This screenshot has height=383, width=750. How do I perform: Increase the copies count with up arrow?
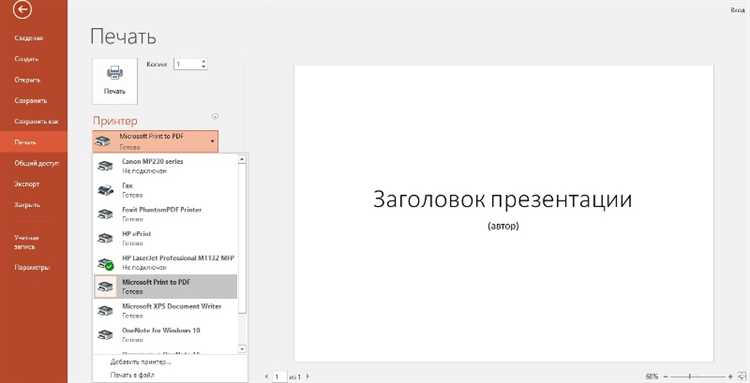(x=204, y=61)
